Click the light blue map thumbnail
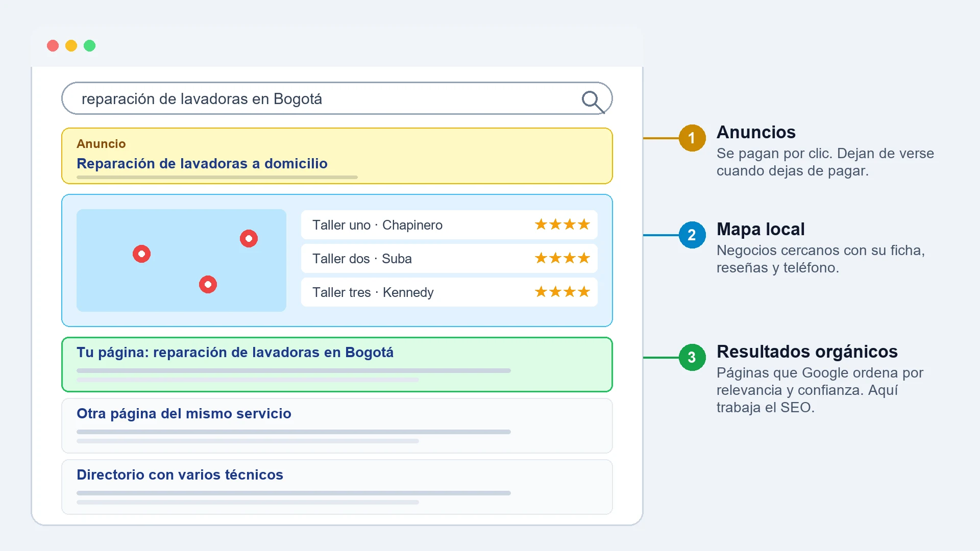Viewport: 980px width, 551px height. (x=181, y=260)
